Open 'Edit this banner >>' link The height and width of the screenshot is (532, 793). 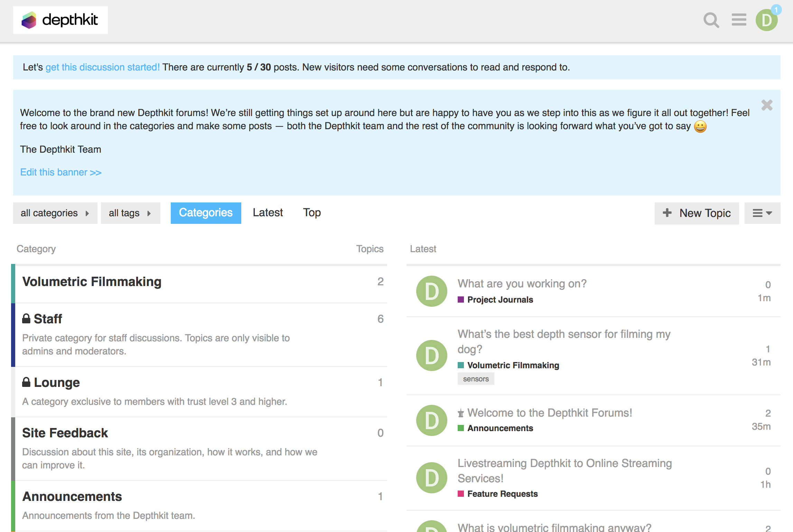coord(61,172)
